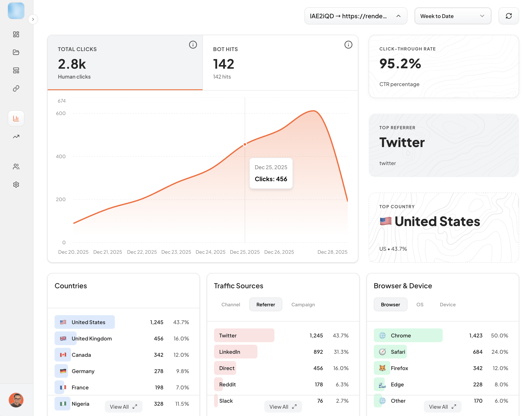Click View All under Traffic Sources

pos(283,407)
